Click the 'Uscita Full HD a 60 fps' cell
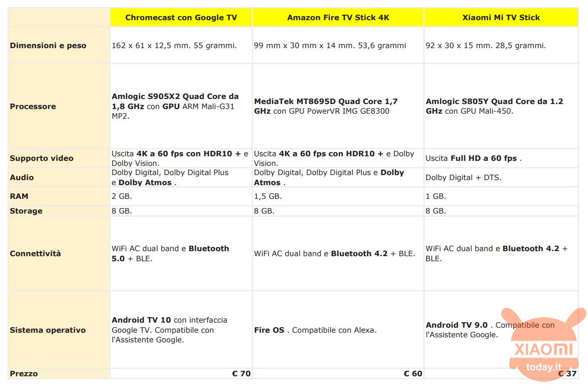 tap(501, 158)
